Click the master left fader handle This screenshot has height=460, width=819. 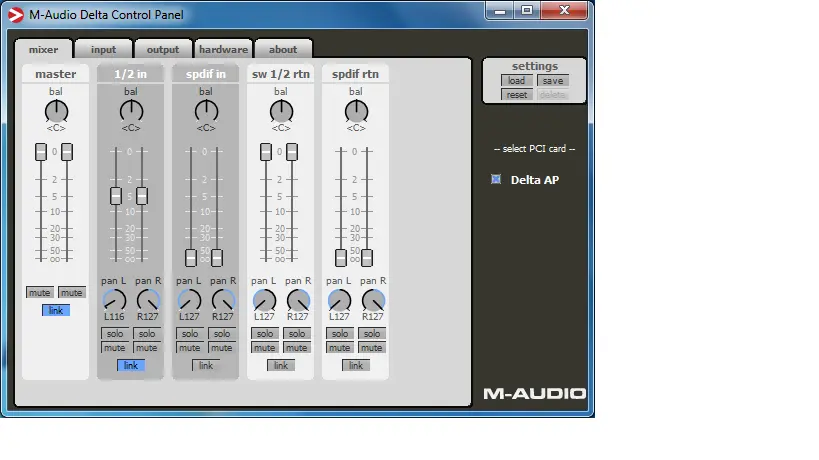click(x=41, y=152)
